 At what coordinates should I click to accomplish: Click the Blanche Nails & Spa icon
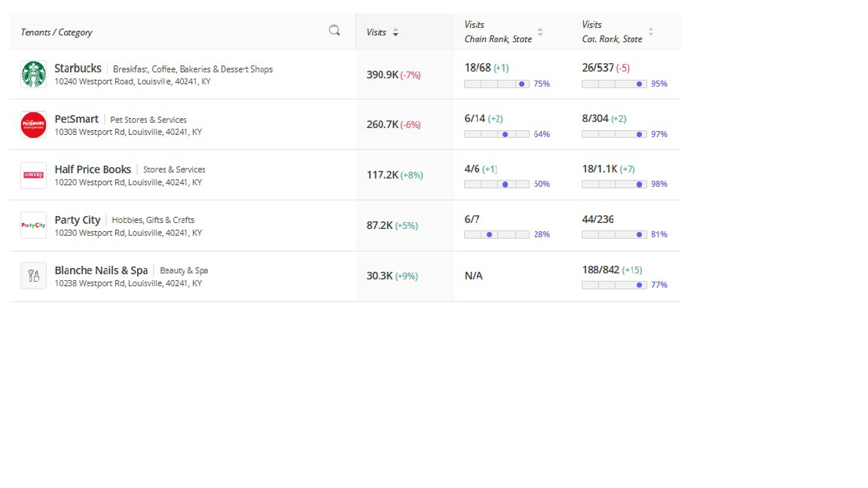click(x=33, y=276)
